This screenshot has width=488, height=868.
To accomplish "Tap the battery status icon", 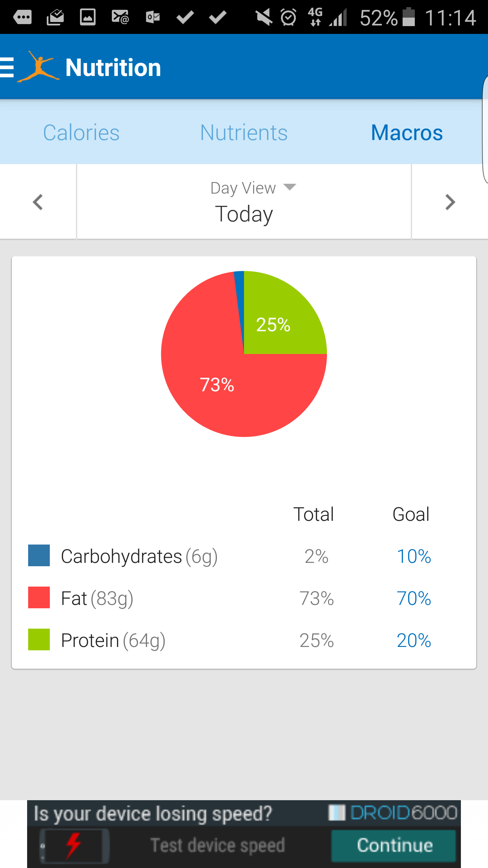I will tap(409, 17).
